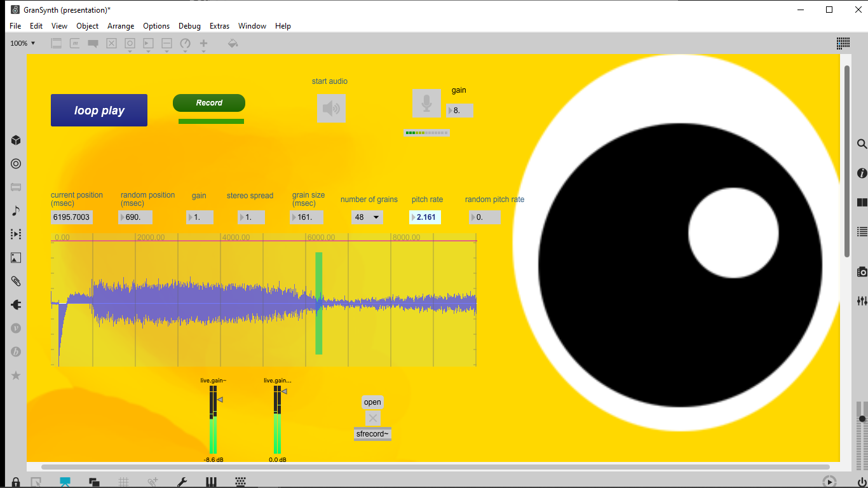Viewport: 868px width, 488px height.
Task: Click the open button above sfrecord~
Action: click(x=372, y=402)
